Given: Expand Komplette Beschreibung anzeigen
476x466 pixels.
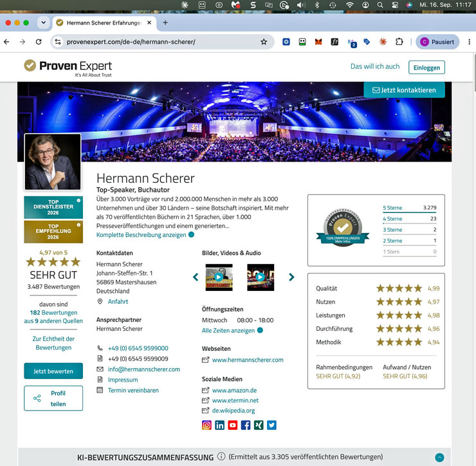Looking at the screenshot, I should point(145,235).
